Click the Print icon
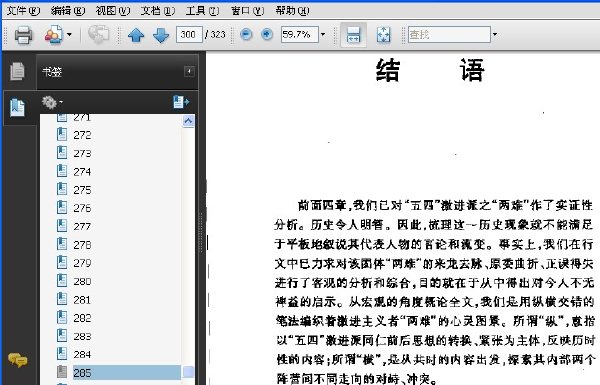 tap(23, 35)
